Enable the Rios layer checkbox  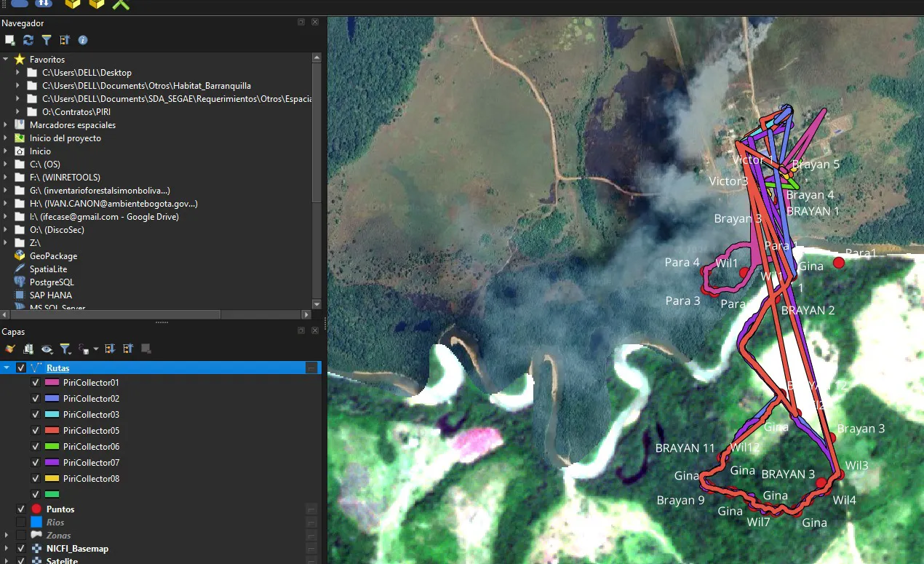click(x=21, y=523)
